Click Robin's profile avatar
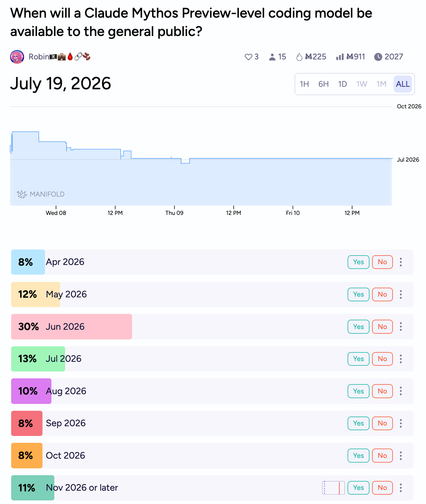Screen dimensions: 426x504 [x=17, y=57]
